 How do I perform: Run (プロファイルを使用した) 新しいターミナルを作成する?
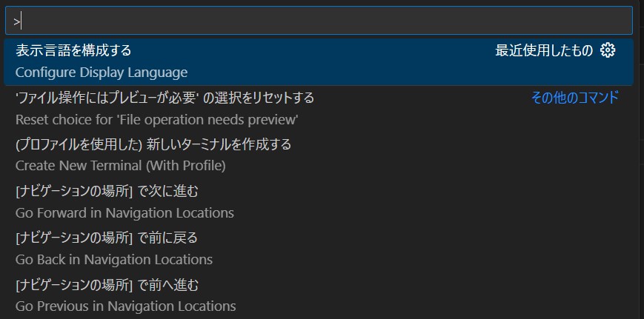pyautogui.click(x=153, y=144)
